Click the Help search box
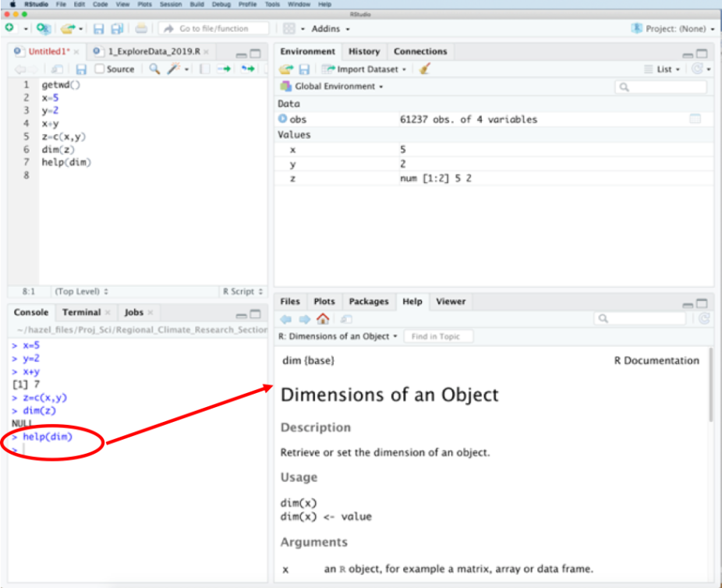 tap(639, 318)
